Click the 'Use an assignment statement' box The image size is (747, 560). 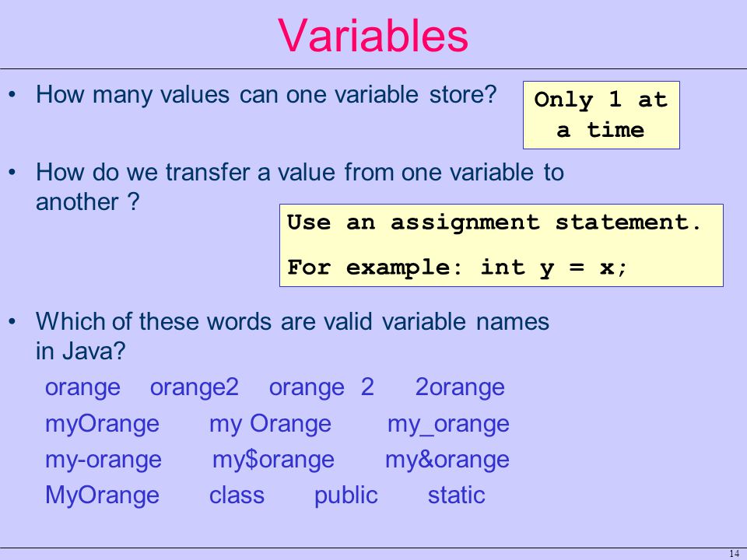click(x=501, y=245)
